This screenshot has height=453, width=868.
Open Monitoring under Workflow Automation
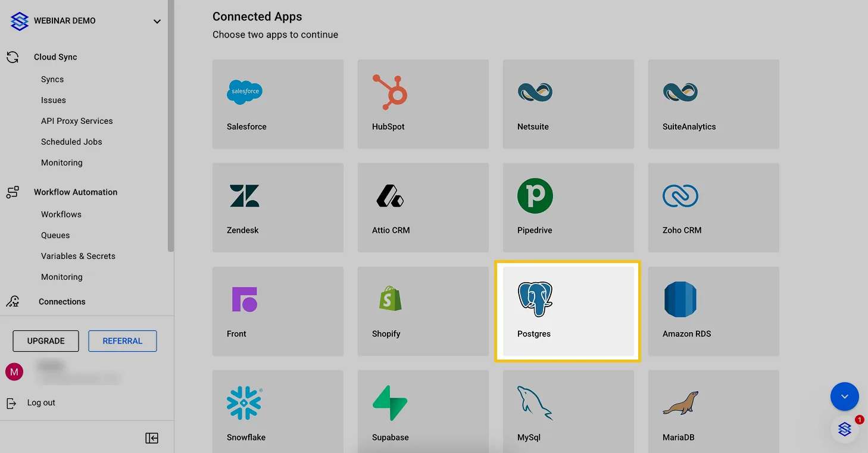[62, 277]
